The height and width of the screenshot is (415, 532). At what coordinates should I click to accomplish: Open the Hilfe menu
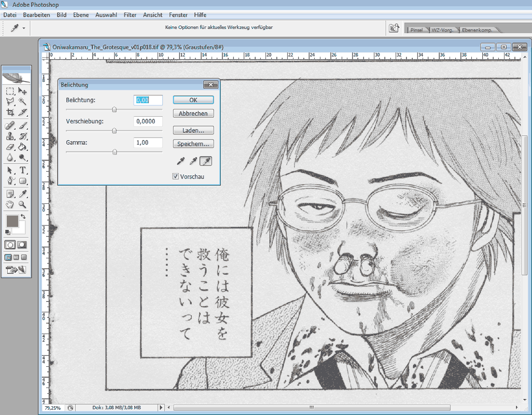(x=200, y=15)
